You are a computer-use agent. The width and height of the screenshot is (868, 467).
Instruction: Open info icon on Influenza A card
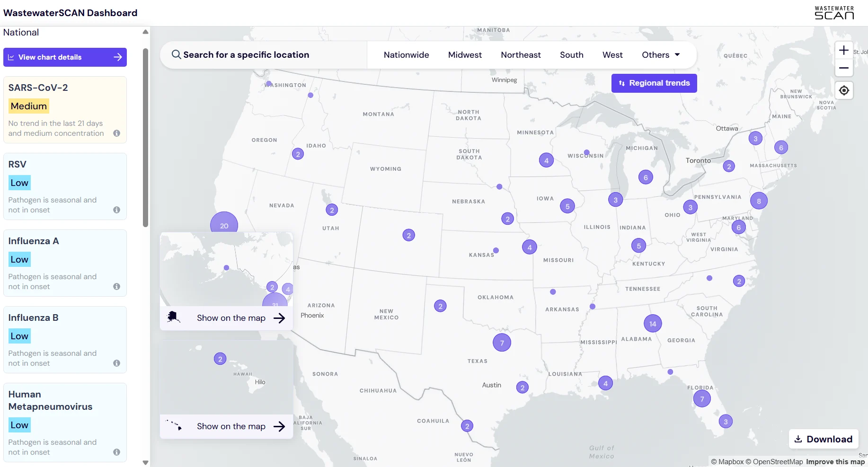pyautogui.click(x=116, y=287)
